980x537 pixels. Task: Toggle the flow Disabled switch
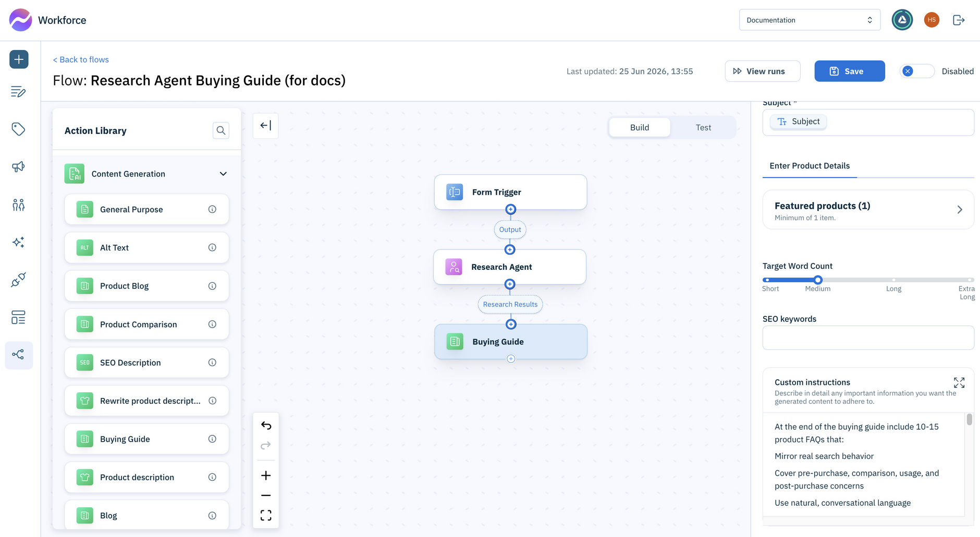click(x=917, y=71)
